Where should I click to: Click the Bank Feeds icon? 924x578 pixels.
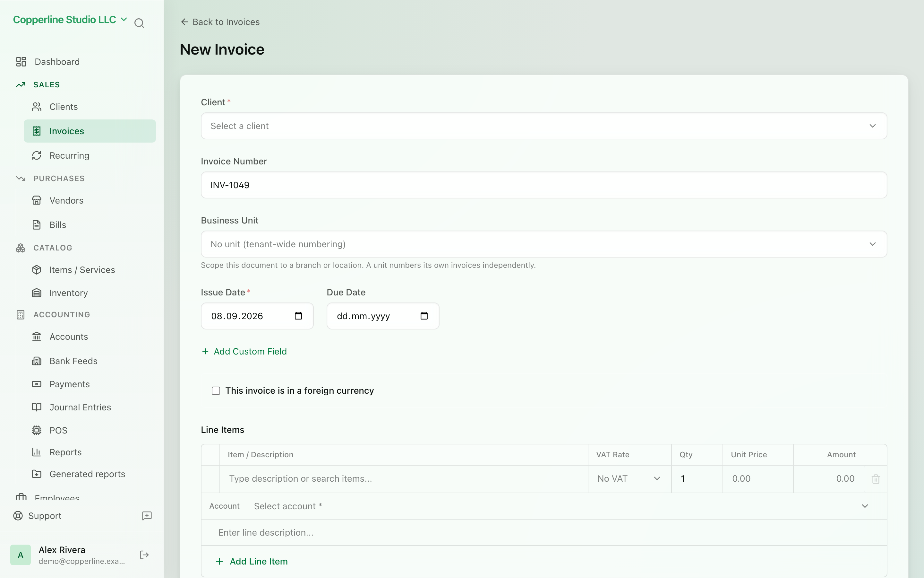tap(37, 361)
